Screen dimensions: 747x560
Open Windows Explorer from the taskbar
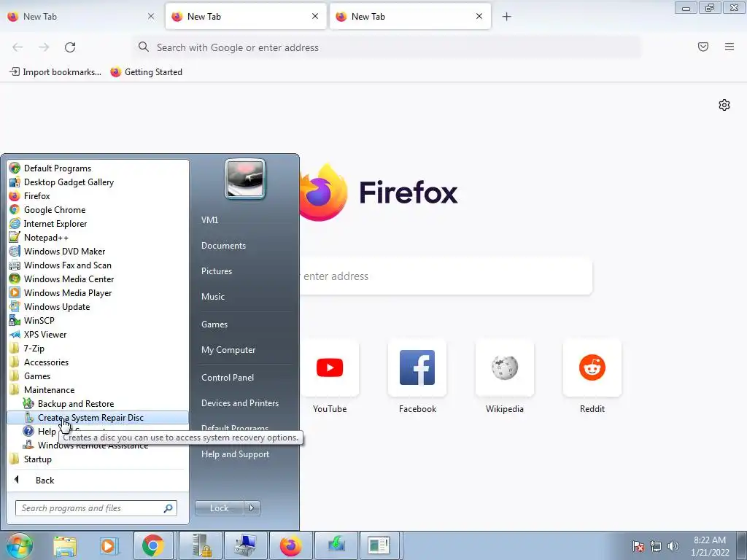pos(65,545)
